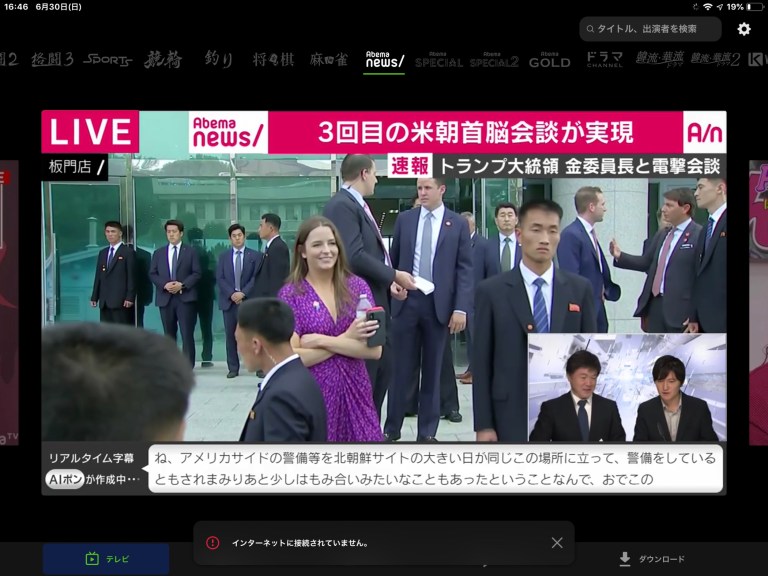Switch to the 釣り channel

(x=218, y=60)
